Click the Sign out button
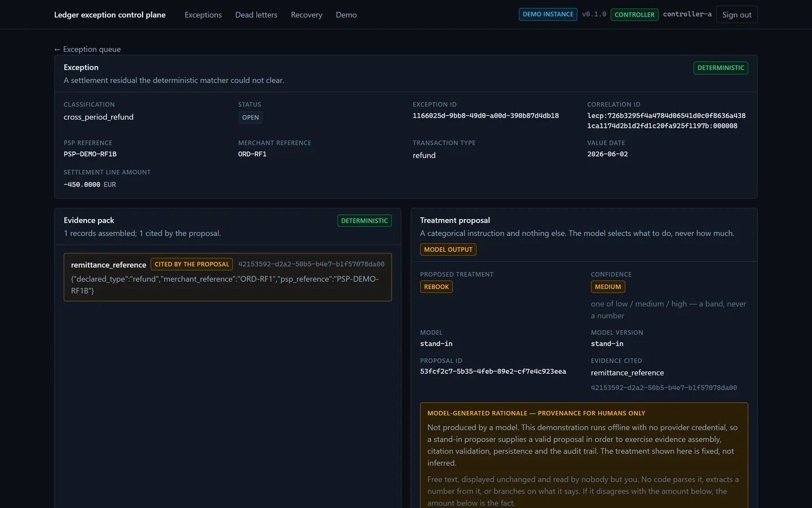The width and height of the screenshot is (812, 508). click(736, 15)
